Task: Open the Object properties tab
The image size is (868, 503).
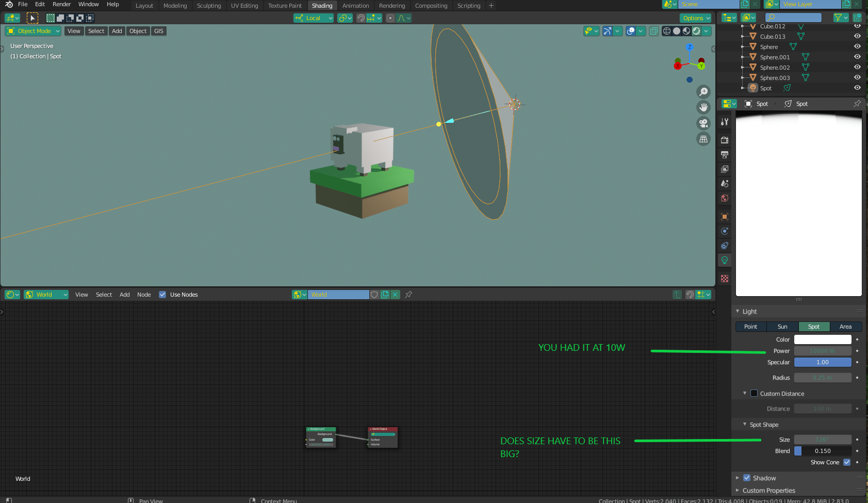Action: (x=725, y=217)
